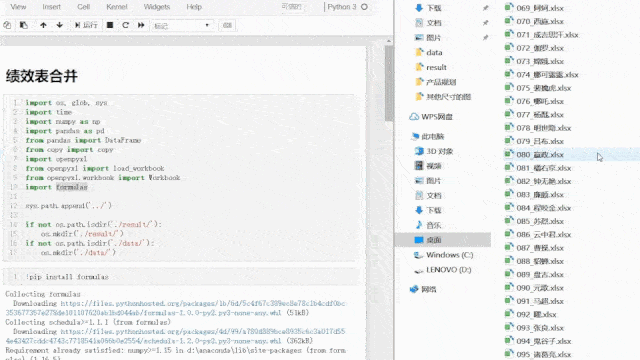This screenshot has height=360, width=640.
Task: Open the pinned Pictures folder in Explorer
Action: 434,38
